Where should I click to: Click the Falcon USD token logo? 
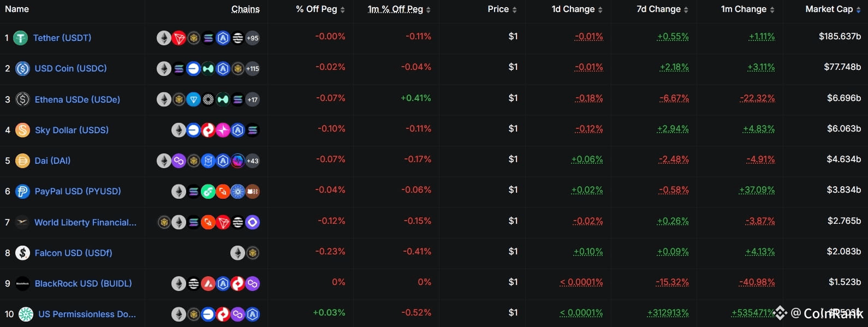click(22, 253)
